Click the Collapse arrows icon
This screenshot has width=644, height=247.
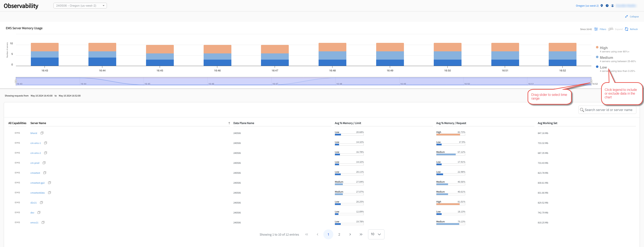[x=627, y=17]
